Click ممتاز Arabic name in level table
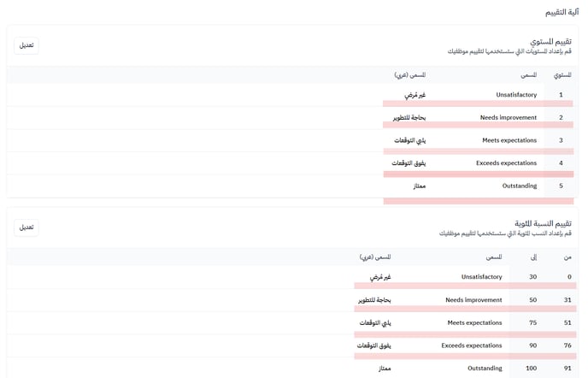The image size is (588, 378). coord(418,186)
